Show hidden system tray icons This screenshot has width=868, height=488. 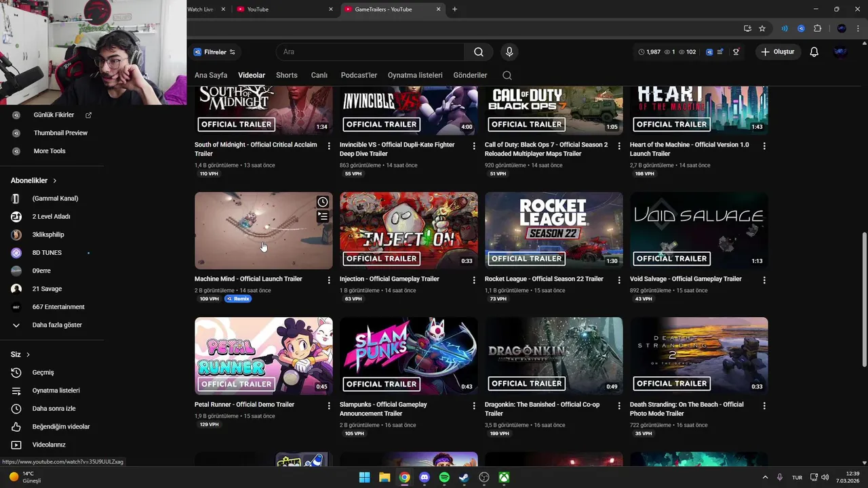coord(765,477)
